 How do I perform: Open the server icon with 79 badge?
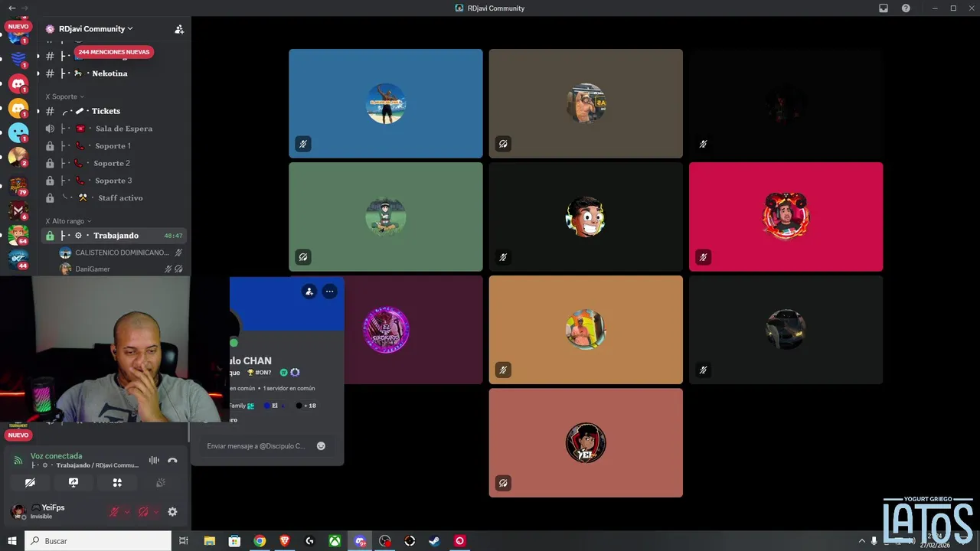pos(18,184)
